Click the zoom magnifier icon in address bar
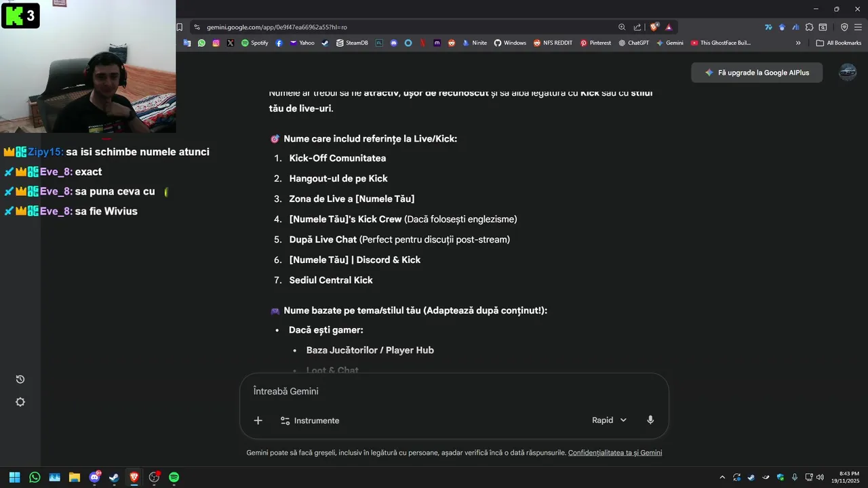The image size is (868, 488). click(x=622, y=27)
